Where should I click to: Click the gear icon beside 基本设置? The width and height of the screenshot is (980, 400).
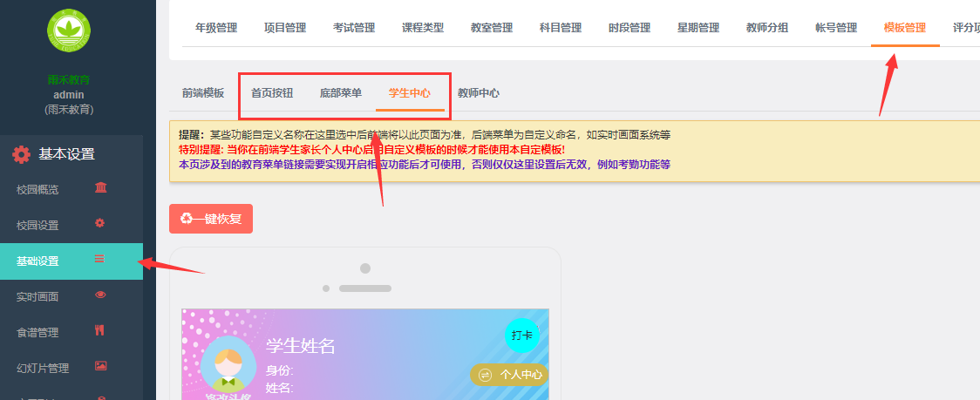point(21,154)
